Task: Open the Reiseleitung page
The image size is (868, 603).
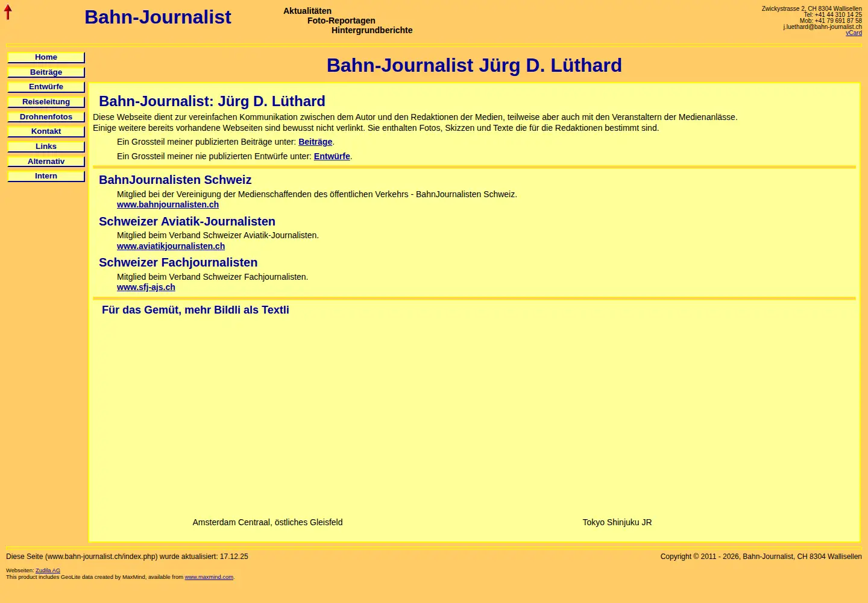Action: point(46,102)
